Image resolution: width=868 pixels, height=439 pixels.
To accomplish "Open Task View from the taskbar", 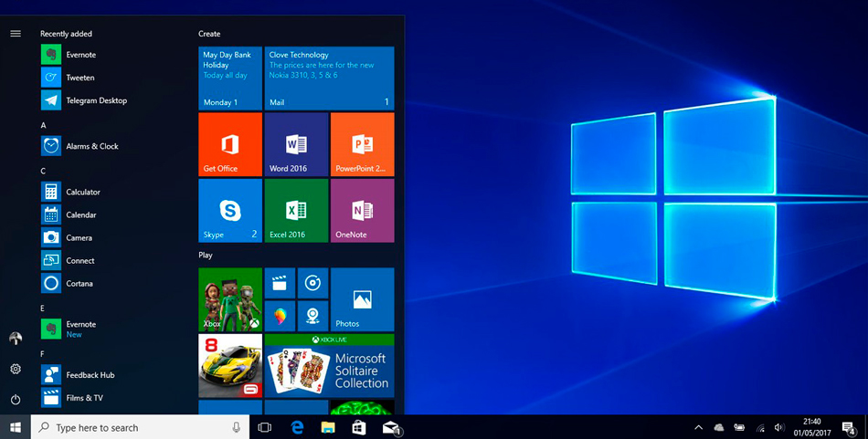I will point(265,427).
